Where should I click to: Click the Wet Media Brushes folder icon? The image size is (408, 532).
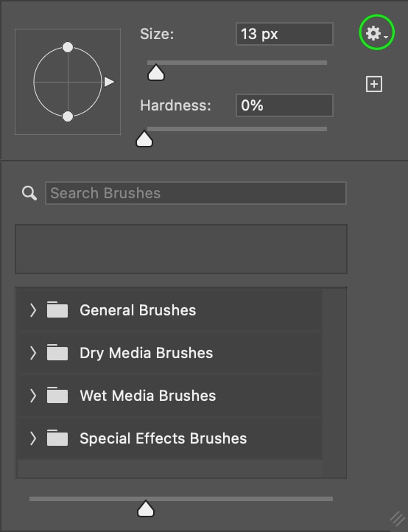(57, 395)
